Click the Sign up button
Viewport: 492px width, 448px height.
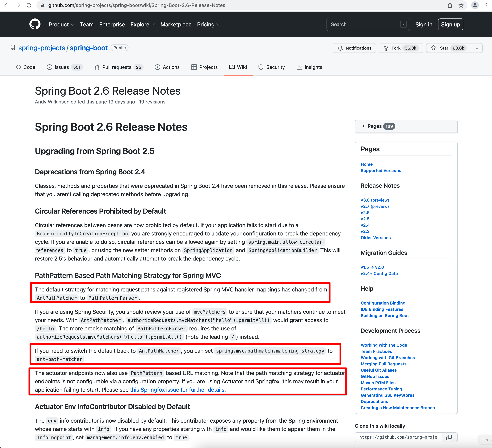[x=450, y=24]
